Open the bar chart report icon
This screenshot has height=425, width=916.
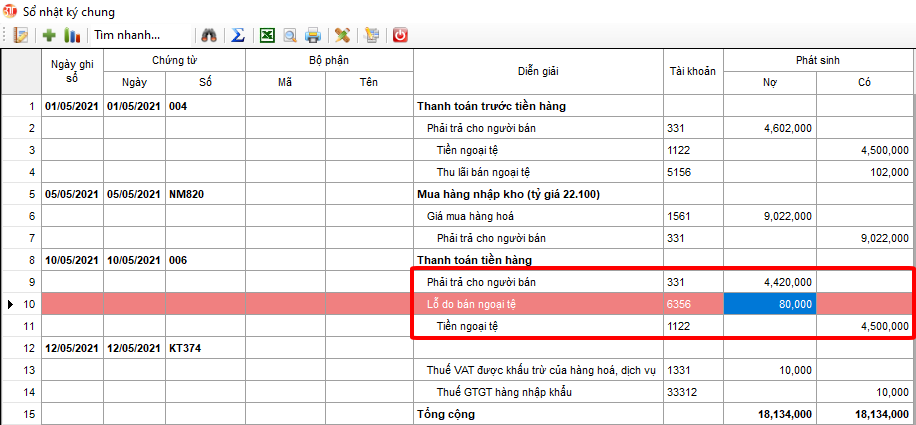coord(72,36)
